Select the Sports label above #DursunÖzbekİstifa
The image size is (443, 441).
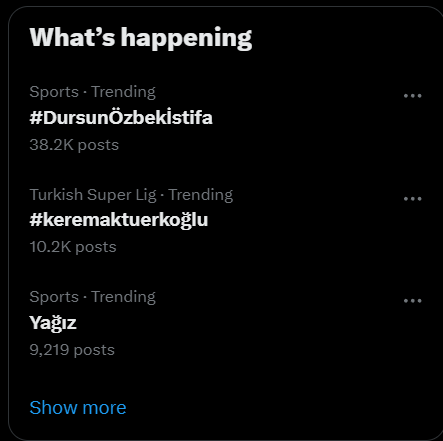pyautogui.click(x=54, y=92)
